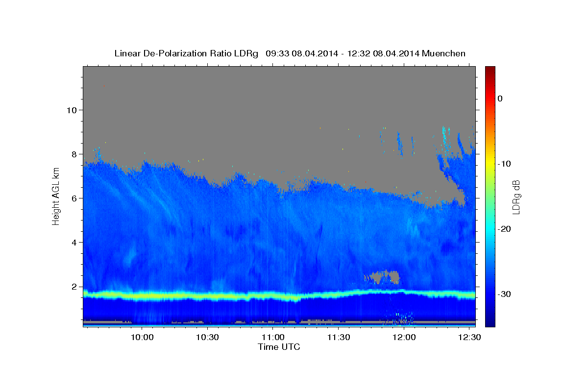Click the 10:30 time tick label

click(x=207, y=337)
